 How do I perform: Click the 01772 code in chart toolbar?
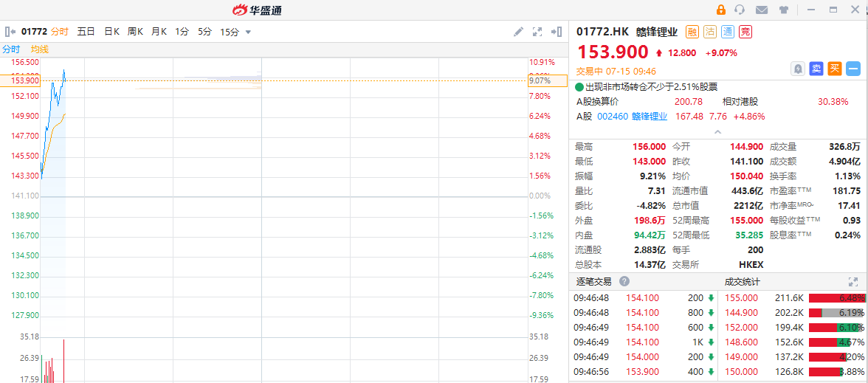pyautogui.click(x=34, y=32)
